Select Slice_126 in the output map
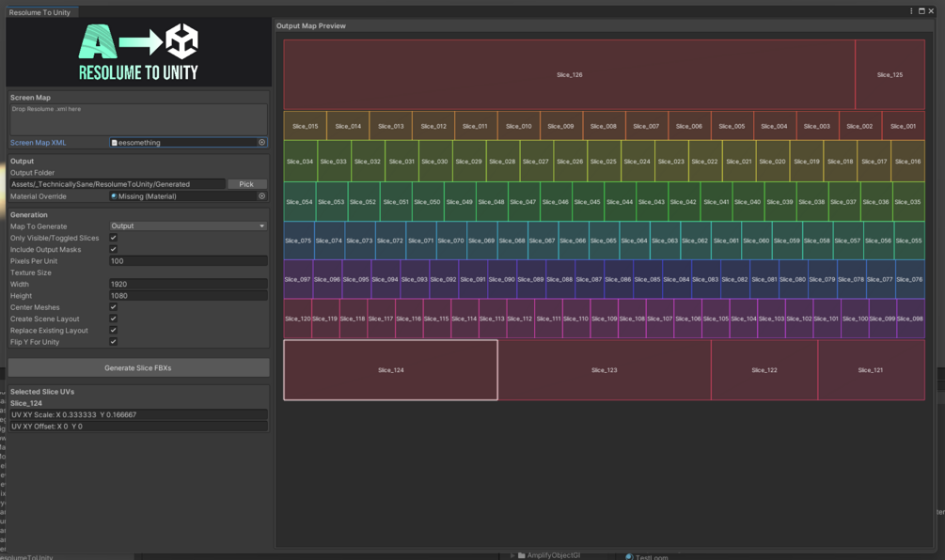This screenshot has height=560, width=945. pos(570,74)
